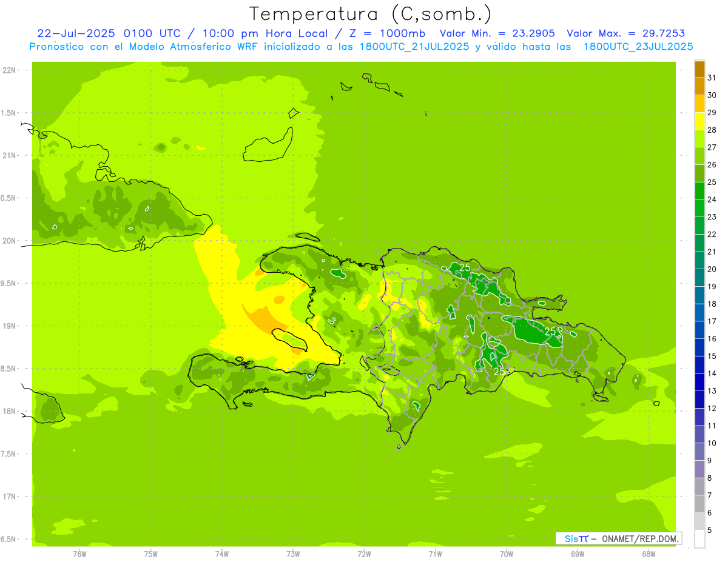728x562 pixels.
Task: Click the legend label "30"
Action: click(712, 95)
